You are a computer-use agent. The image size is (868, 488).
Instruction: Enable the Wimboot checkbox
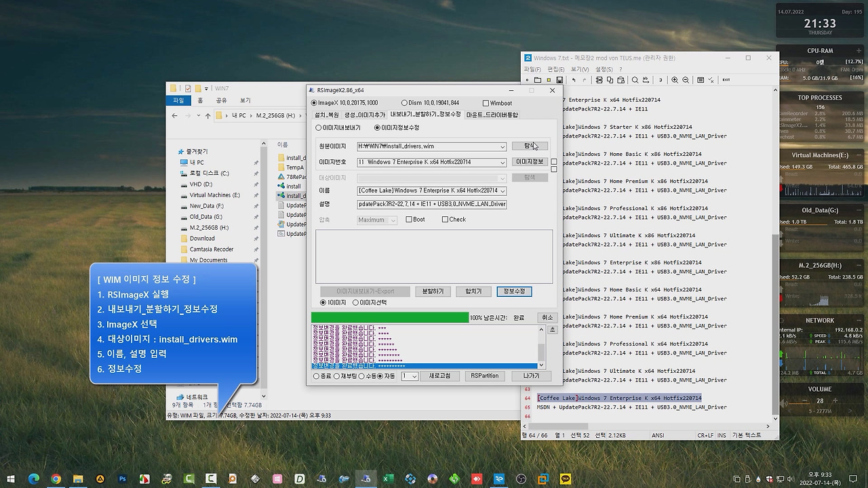[497, 103]
